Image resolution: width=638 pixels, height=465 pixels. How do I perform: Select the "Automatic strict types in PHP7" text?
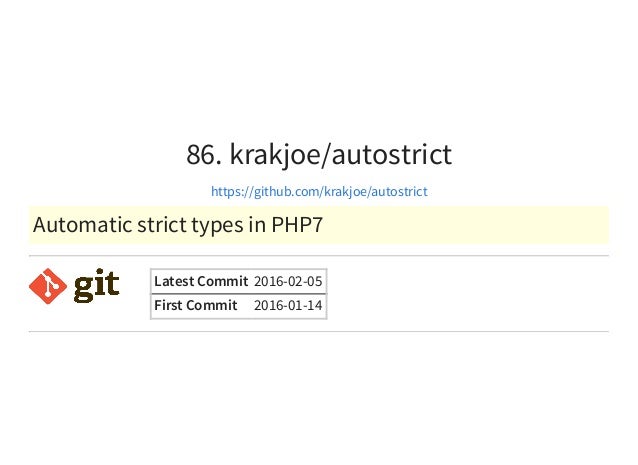pos(178,225)
